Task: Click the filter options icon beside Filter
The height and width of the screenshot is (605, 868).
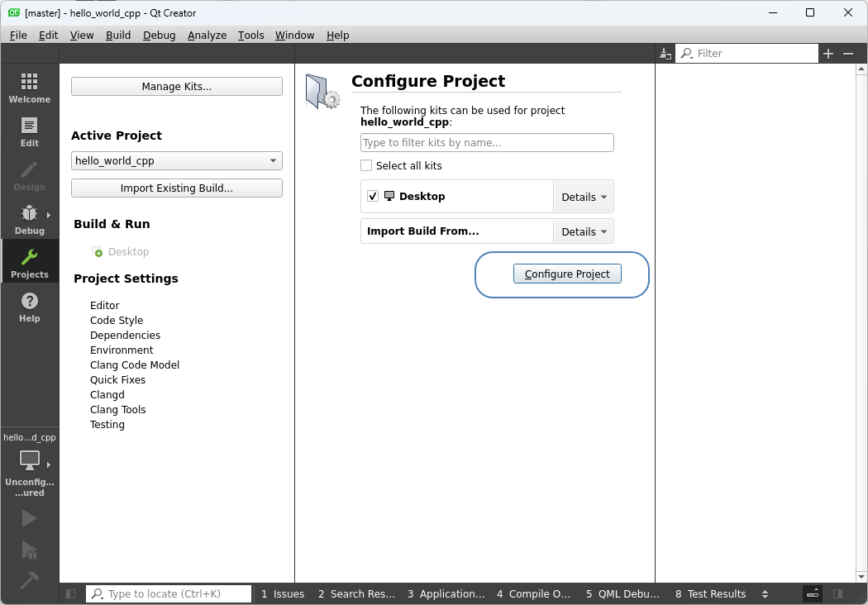Action: [665, 54]
